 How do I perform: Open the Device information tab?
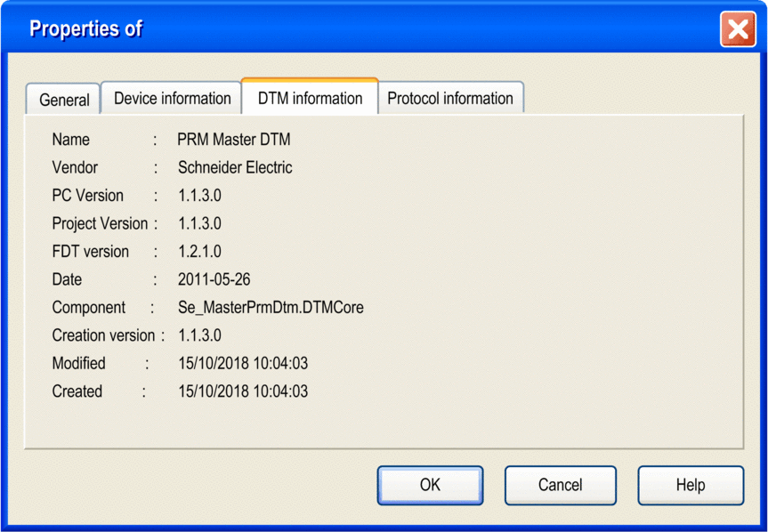coord(172,98)
